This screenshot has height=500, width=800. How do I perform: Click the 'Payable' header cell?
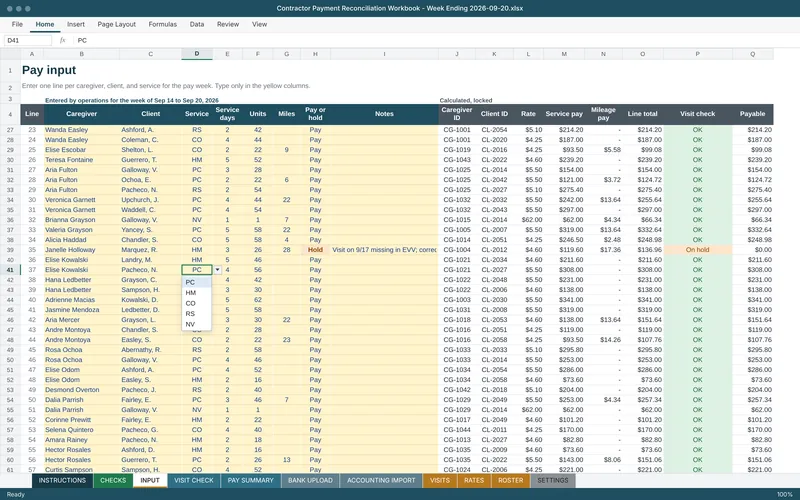point(753,114)
